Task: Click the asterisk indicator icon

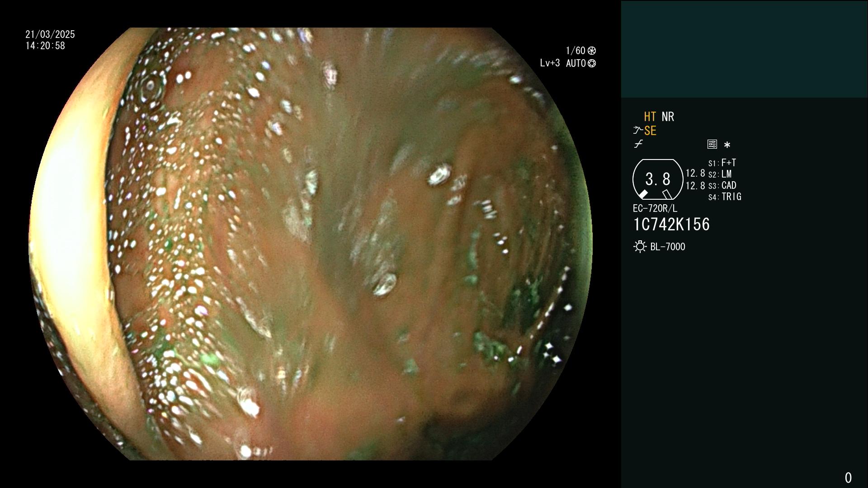Action: [727, 145]
